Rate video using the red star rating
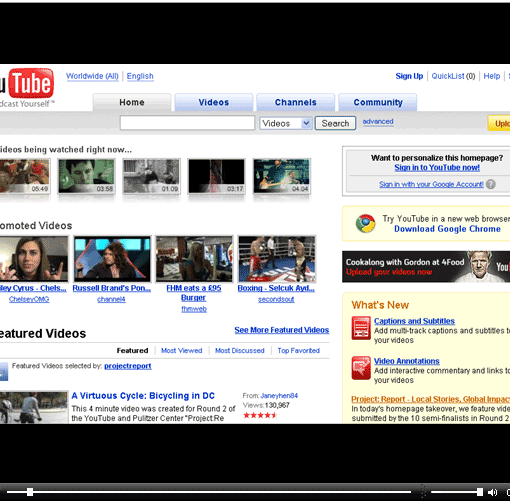510x504 pixels. [x=260, y=415]
